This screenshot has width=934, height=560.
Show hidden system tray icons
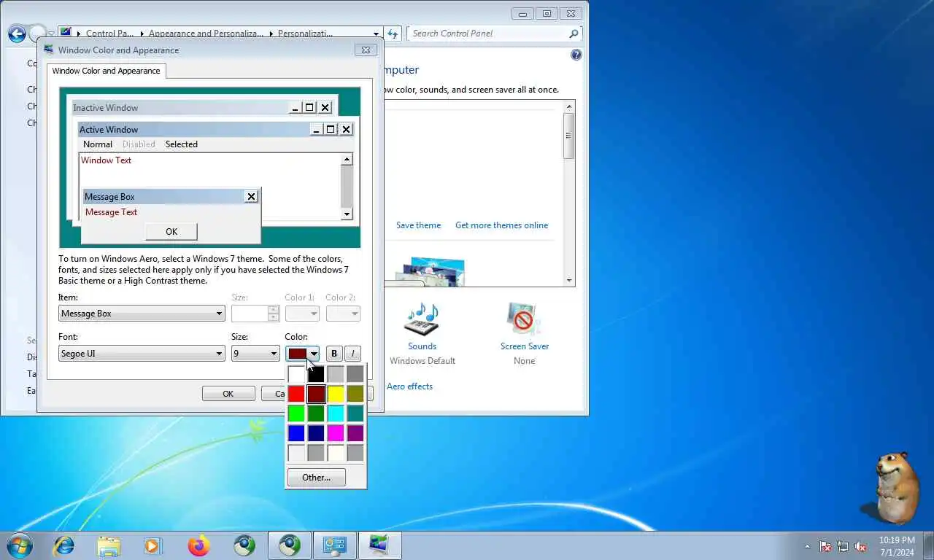pos(807,546)
